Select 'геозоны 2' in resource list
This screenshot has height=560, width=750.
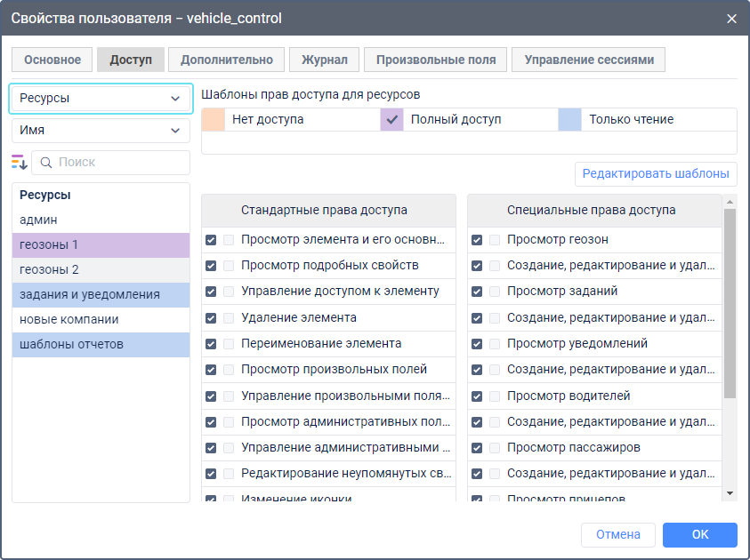tap(101, 269)
